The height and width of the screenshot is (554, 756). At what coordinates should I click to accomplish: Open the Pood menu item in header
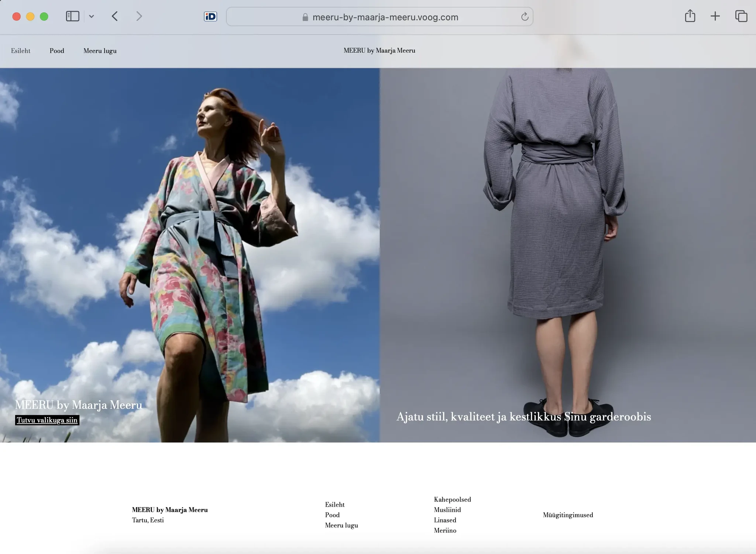57,51
